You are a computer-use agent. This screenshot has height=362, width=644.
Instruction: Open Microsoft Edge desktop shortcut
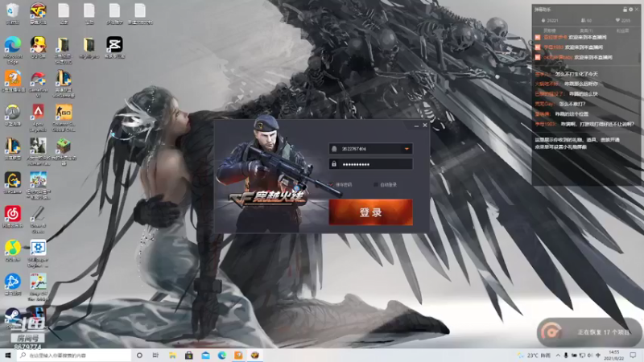pyautogui.click(x=13, y=45)
